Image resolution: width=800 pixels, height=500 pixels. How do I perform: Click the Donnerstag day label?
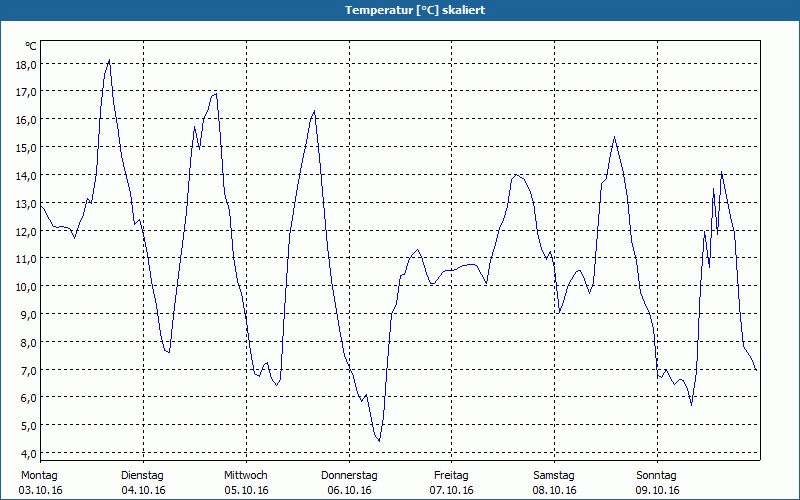[349, 476]
